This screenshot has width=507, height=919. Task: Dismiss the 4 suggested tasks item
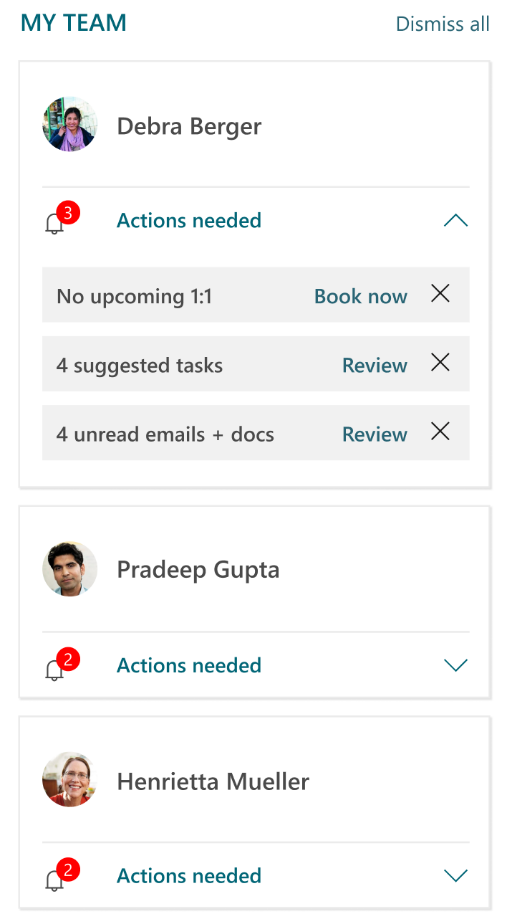point(440,362)
